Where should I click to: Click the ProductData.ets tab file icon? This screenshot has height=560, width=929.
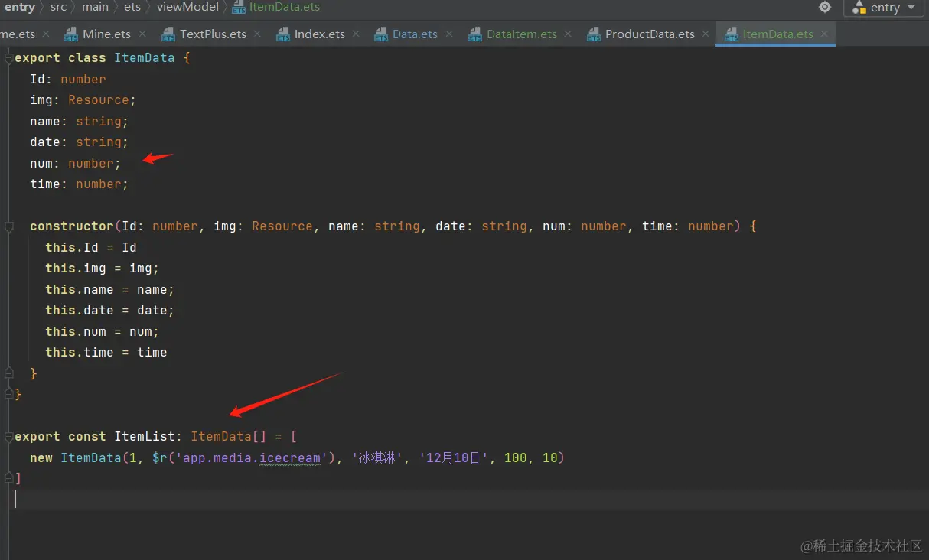point(593,34)
